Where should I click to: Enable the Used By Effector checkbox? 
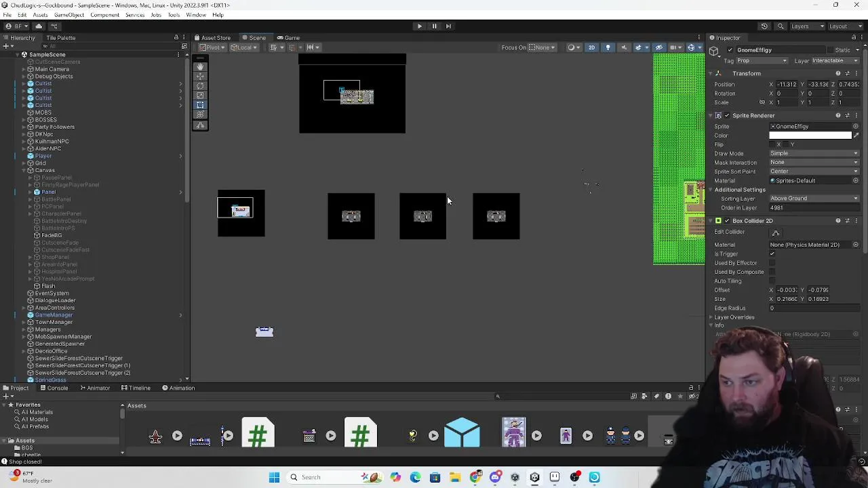point(772,263)
